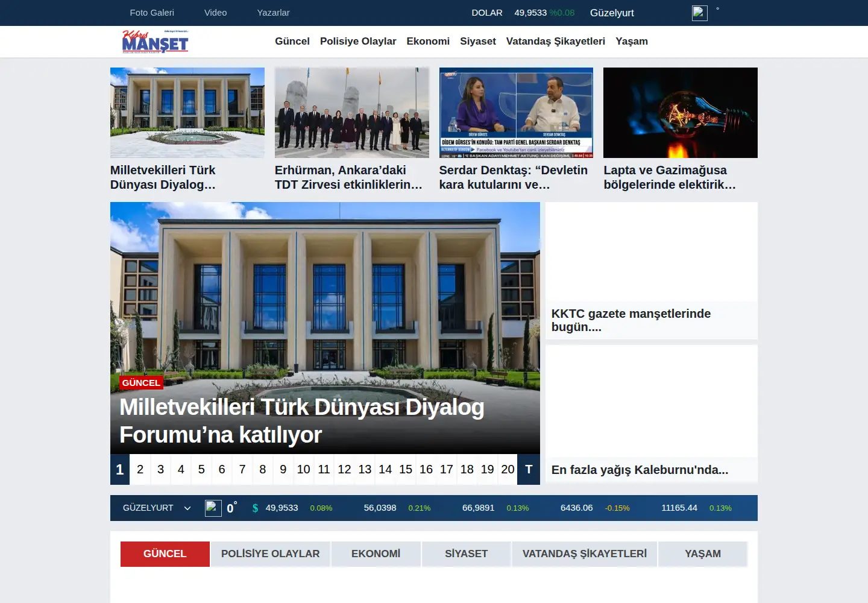Screen dimensions: 868x603
Task: Open the Yaşam menu item
Action: [632, 41]
